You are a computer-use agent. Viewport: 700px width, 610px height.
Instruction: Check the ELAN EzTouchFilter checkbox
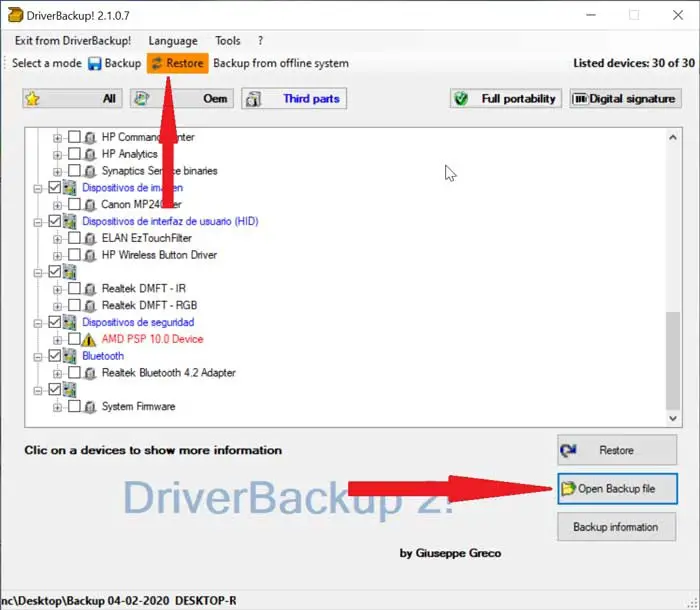click(x=74, y=238)
